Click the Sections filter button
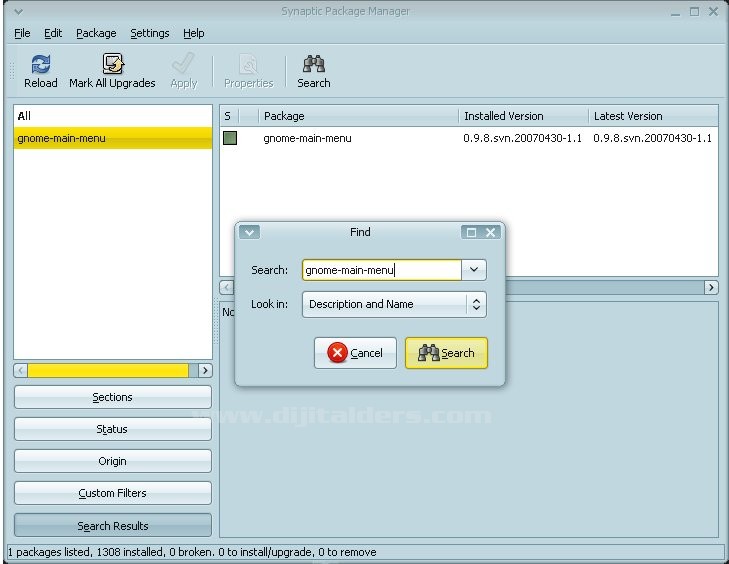 pos(113,397)
